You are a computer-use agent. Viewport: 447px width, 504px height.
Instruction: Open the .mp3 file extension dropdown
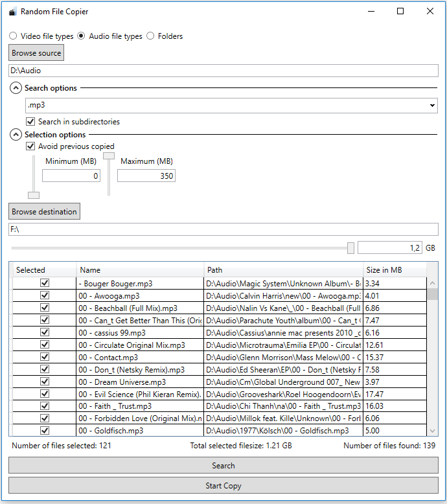click(231, 106)
